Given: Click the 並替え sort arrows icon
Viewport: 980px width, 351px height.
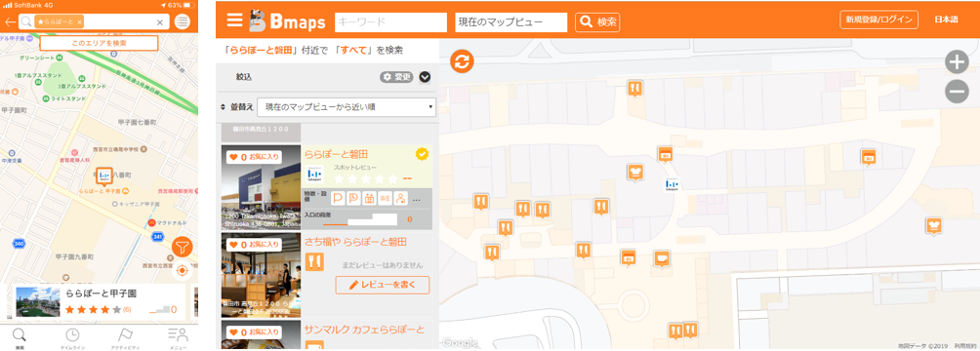Looking at the screenshot, I should tap(224, 107).
